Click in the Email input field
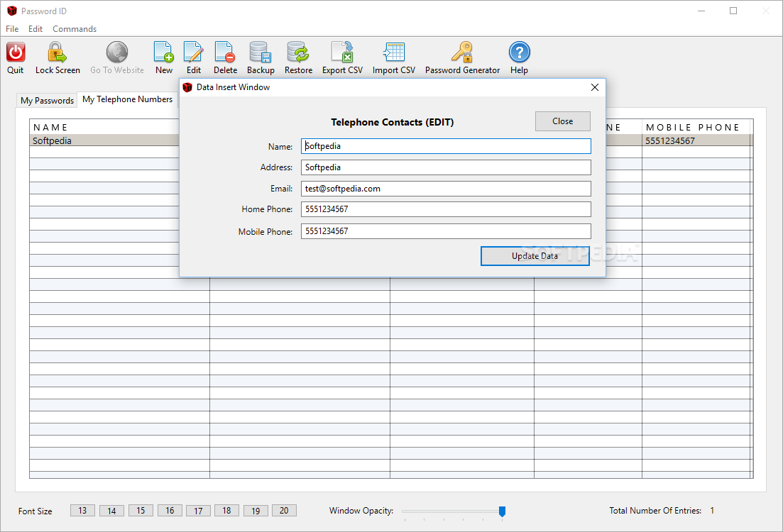The width and height of the screenshot is (783, 532). 446,189
